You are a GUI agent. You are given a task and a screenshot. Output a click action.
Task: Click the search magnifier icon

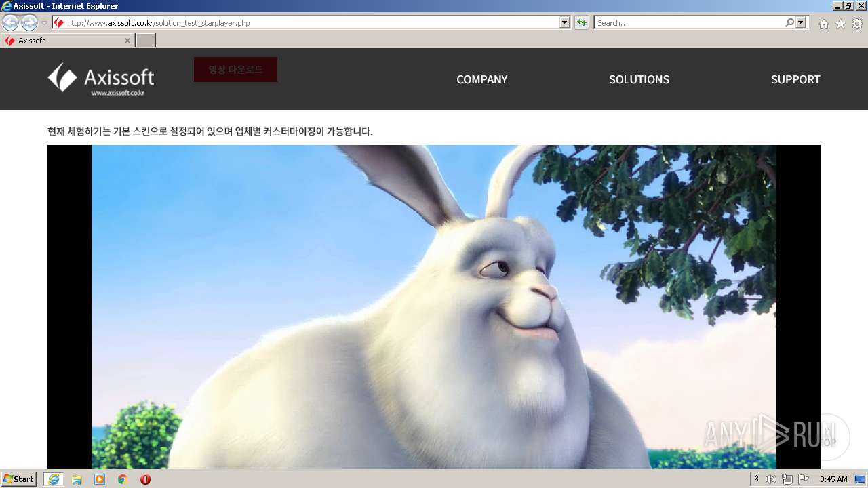pyautogui.click(x=789, y=22)
